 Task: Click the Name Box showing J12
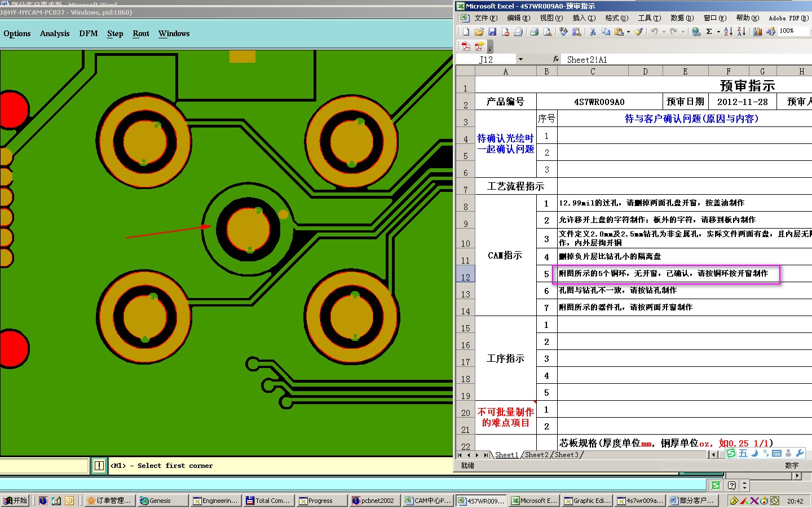click(x=486, y=59)
